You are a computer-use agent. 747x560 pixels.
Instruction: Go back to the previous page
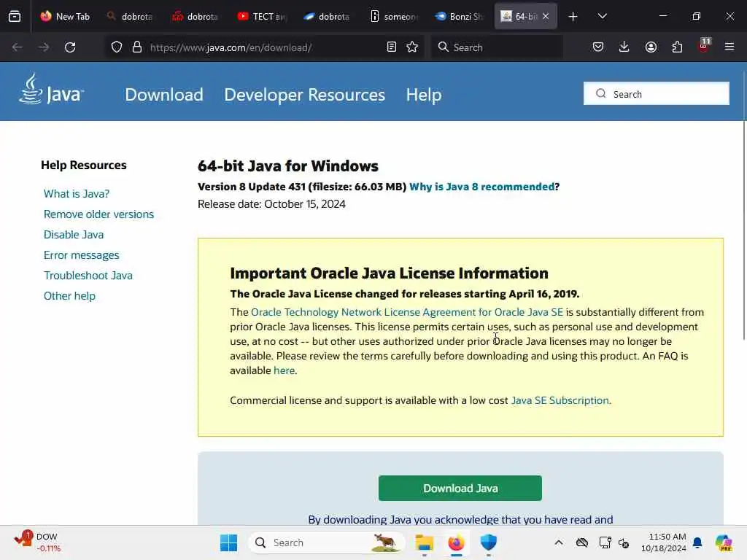pos(18,47)
